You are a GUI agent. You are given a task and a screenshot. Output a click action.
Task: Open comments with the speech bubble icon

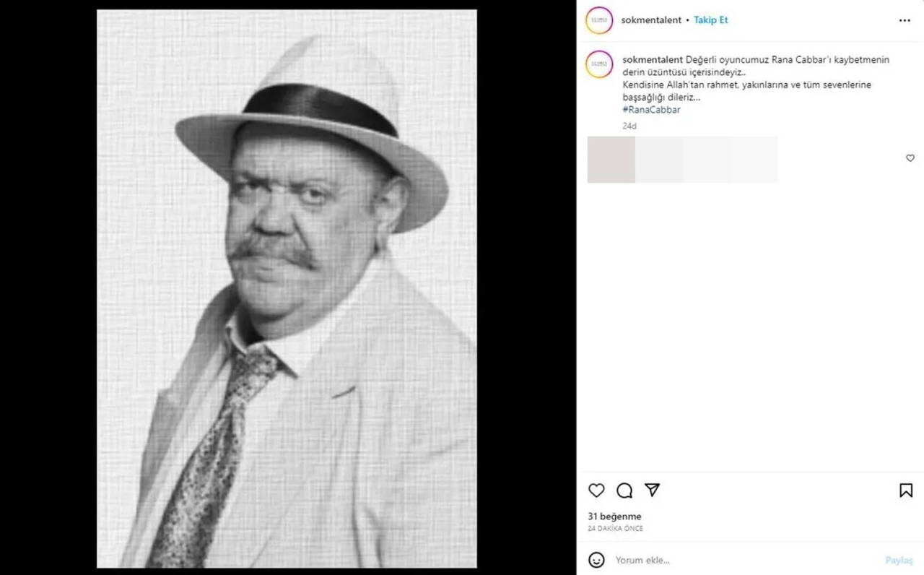tap(624, 490)
